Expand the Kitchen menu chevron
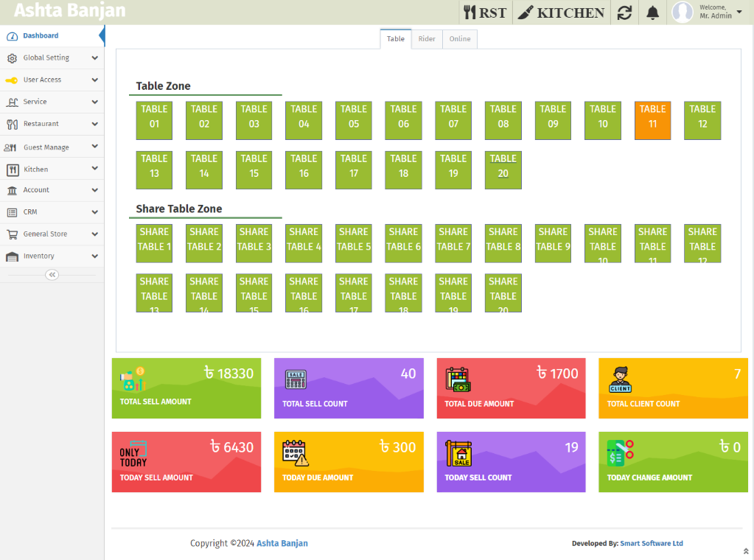754x560 pixels. coord(95,168)
